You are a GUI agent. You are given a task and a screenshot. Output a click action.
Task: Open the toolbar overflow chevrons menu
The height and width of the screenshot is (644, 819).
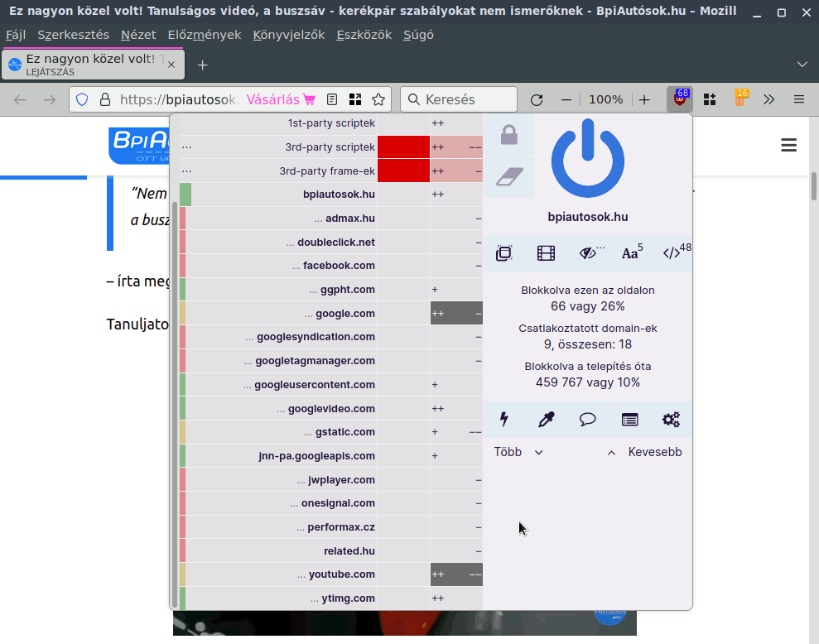pos(768,99)
